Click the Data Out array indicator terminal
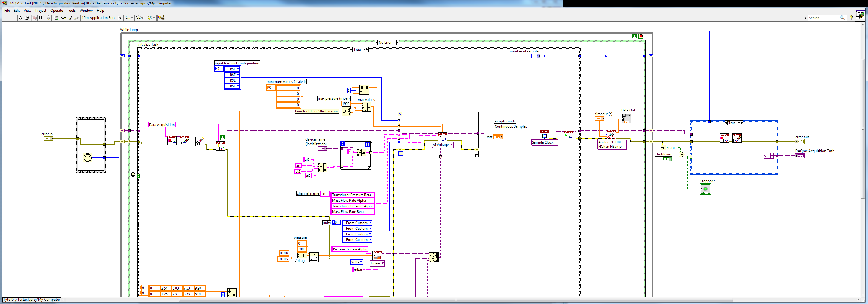 tap(626, 118)
